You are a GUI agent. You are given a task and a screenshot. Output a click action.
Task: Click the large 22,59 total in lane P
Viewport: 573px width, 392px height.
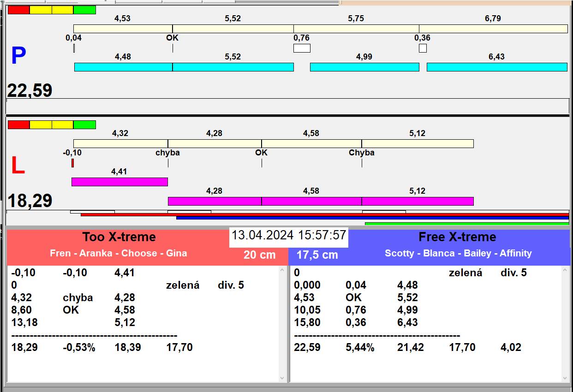pos(30,90)
